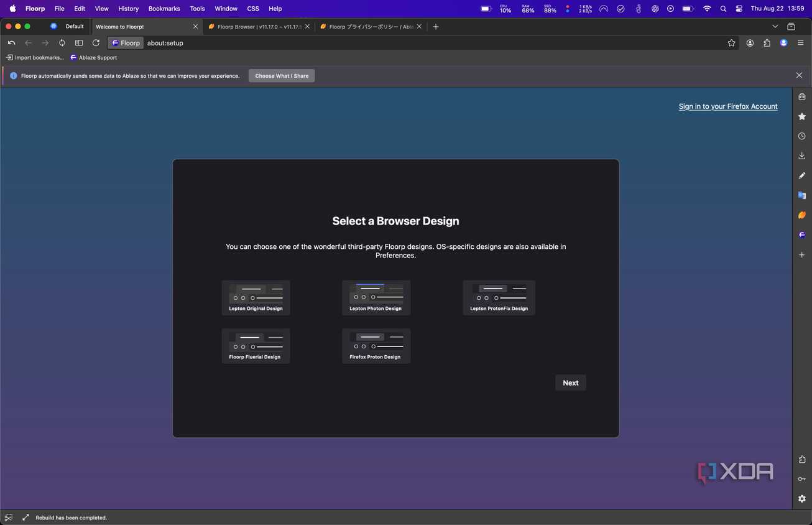Image resolution: width=812 pixels, height=525 pixels.
Task: Open a new tab with the plus button
Action: coord(436,27)
